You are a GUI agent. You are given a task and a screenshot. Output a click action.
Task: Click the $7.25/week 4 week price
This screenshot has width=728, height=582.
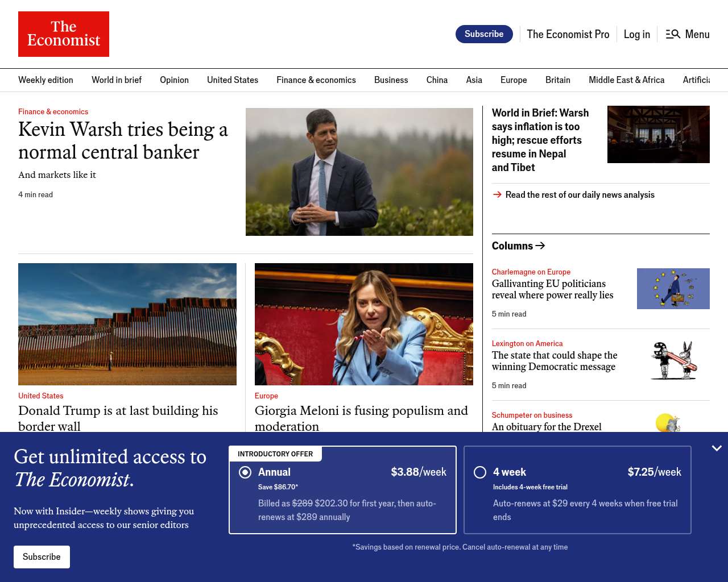(655, 472)
